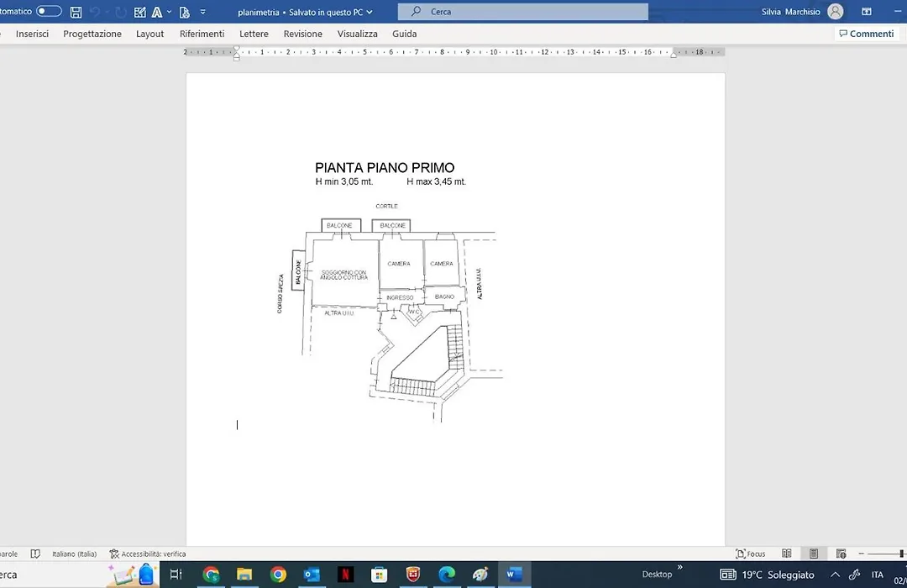907x588 pixels.
Task: Open the Lettere tab
Action: coord(254,34)
